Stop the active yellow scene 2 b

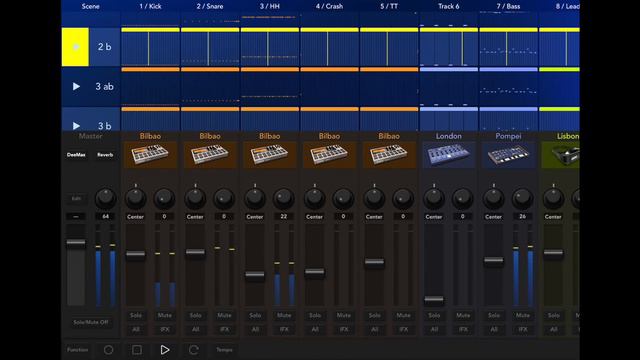click(x=75, y=47)
